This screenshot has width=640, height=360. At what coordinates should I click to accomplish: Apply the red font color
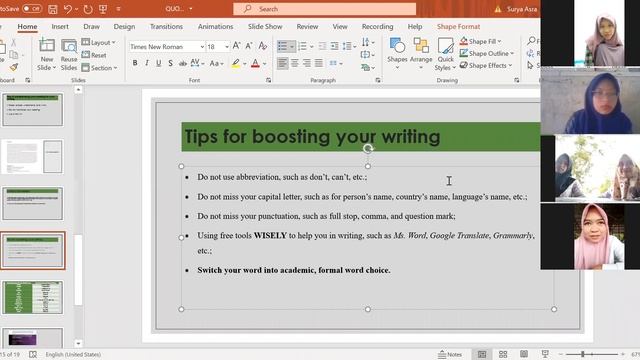point(256,63)
